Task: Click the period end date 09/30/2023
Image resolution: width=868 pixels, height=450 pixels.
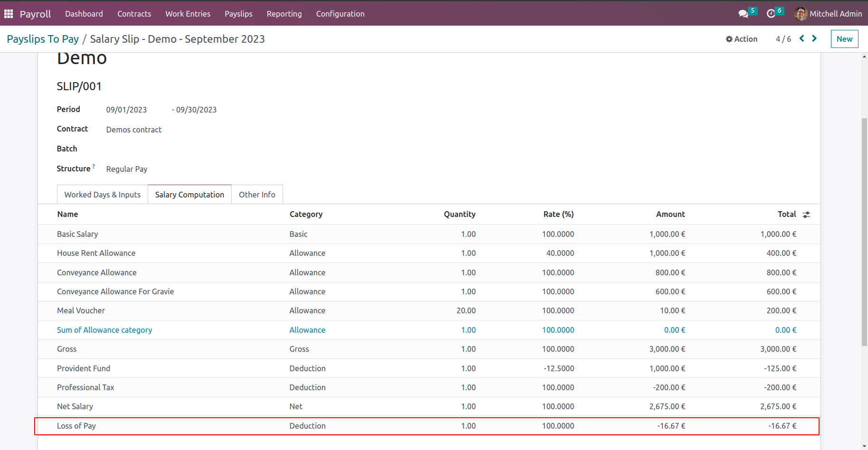Action: [196, 110]
